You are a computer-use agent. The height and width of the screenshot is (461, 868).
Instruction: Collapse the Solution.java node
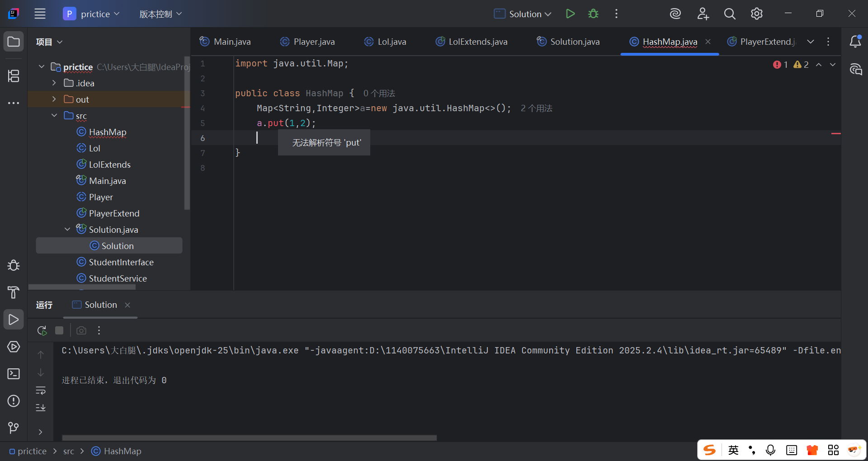click(67, 229)
